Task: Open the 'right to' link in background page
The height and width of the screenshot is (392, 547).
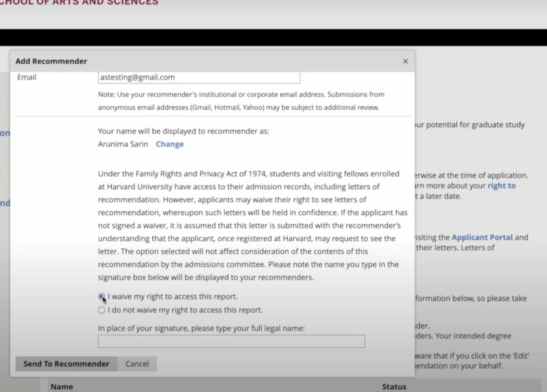Action: (501, 186)
